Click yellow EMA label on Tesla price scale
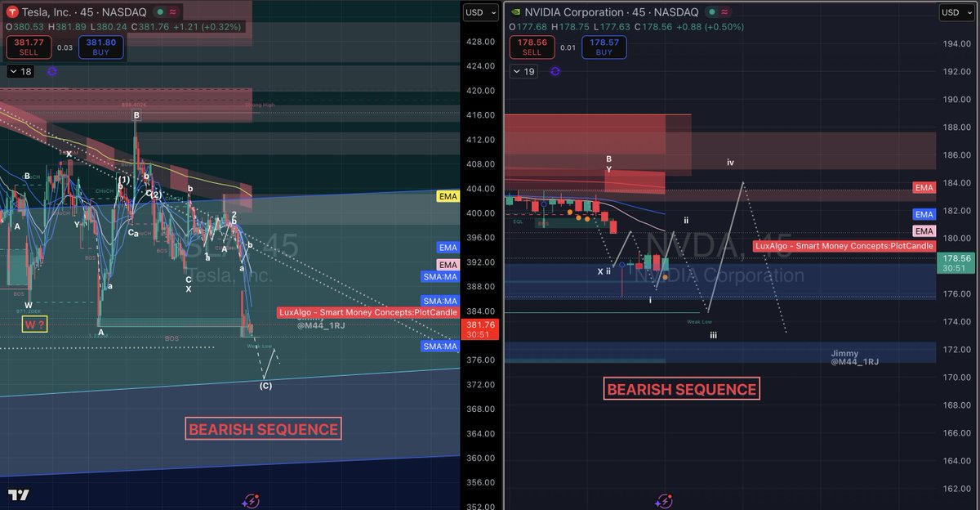The width and height of the screenshot is (980, 510). tap(448, 197)
